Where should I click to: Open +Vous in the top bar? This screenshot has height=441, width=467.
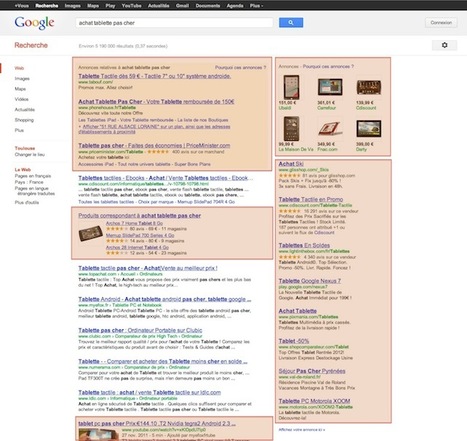22,6
